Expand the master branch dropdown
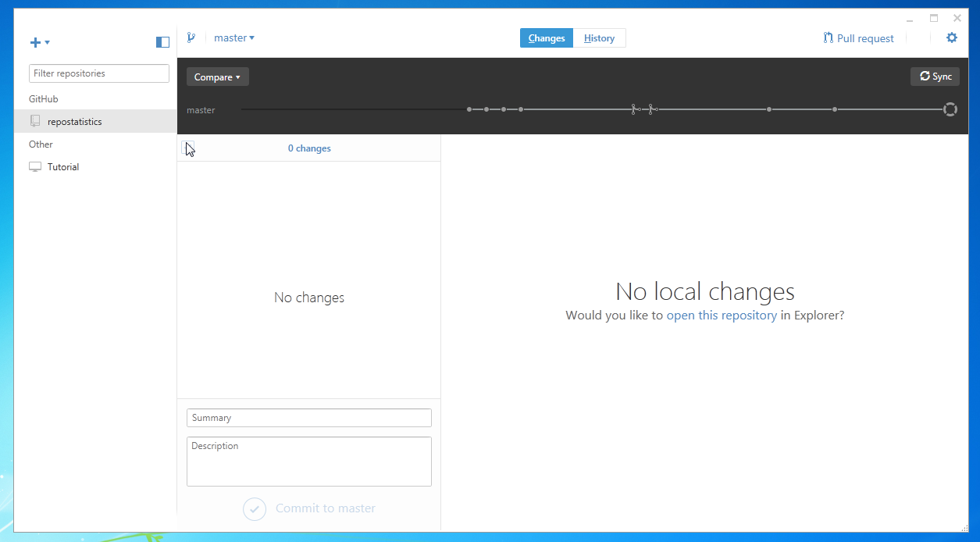The height and width of the screenshot is (542, 980). pyautogui.click(x=234, y=37)
